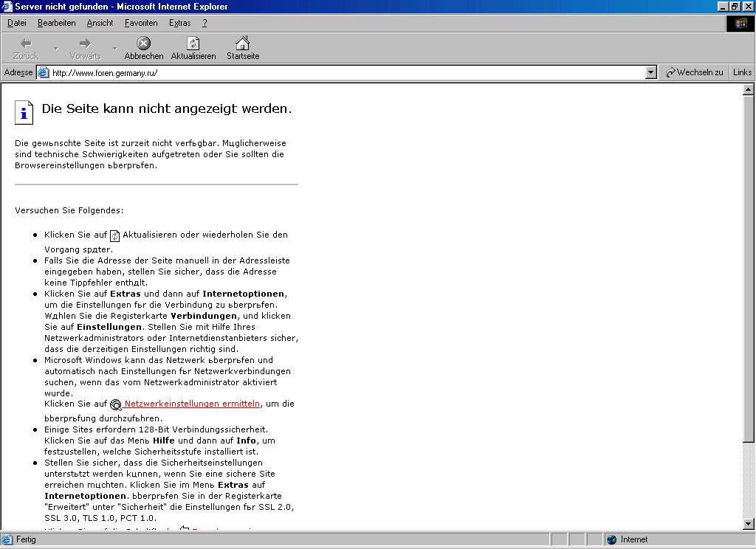Click the 'Internet' zone status text
Screen dimensions: 756x549
(634, 539)
